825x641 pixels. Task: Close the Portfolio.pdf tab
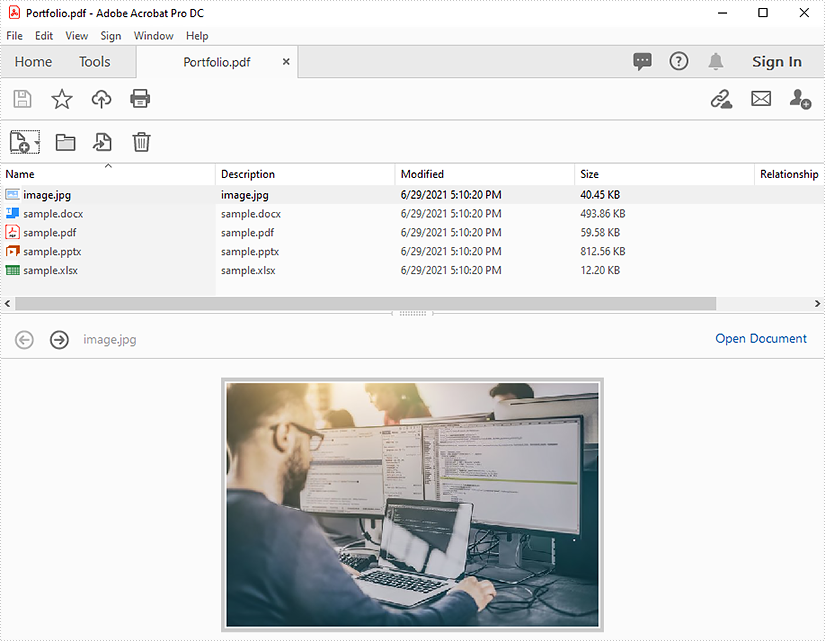[286, 62]
